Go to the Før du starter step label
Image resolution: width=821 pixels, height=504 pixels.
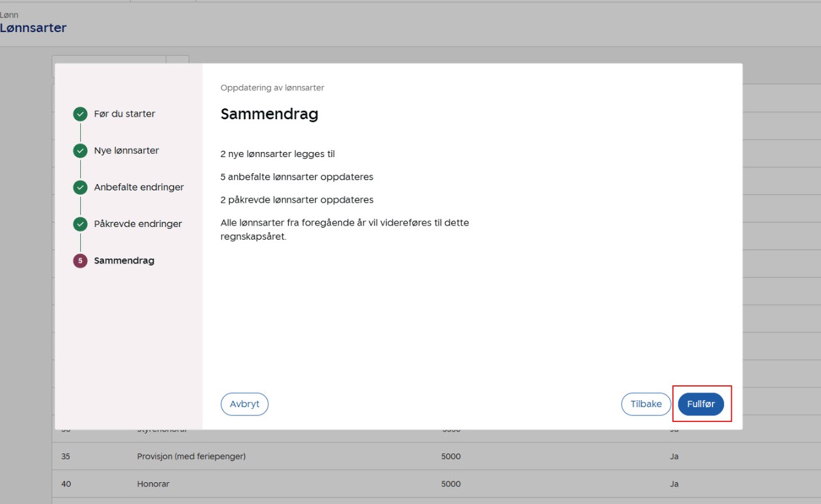[124, 114]
